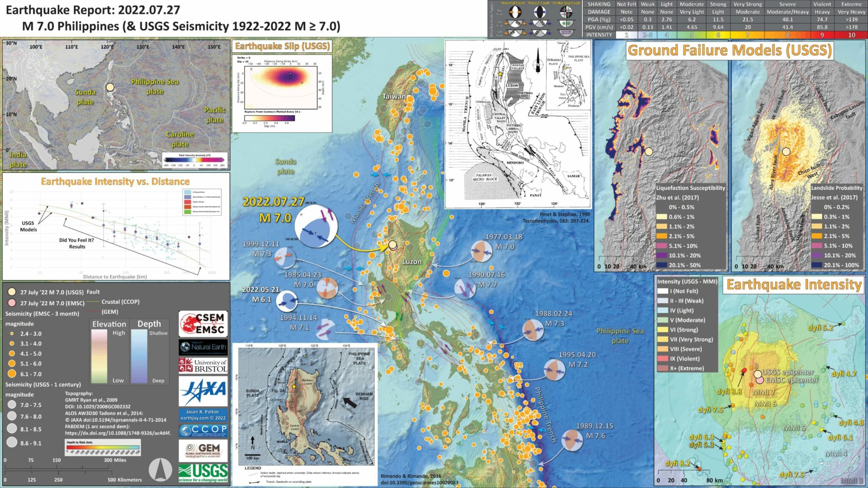Select the 1988.02.24 M 7.3 focal mechanism
Image resolution: width=868 pixels, height=488 pixels.
(533, 330)
